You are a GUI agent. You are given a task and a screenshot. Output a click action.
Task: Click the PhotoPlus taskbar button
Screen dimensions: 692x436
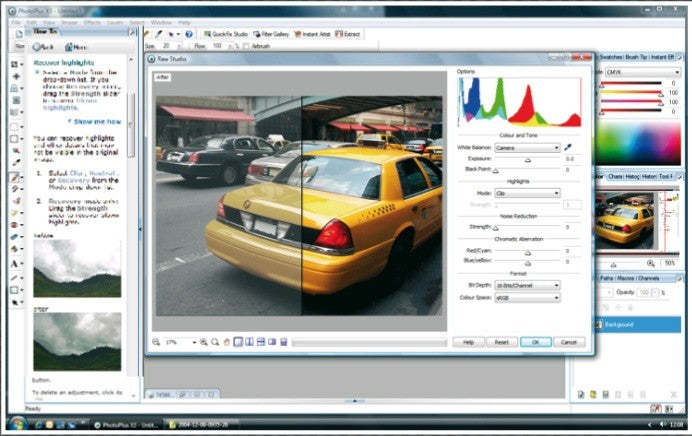coord(127,425)
